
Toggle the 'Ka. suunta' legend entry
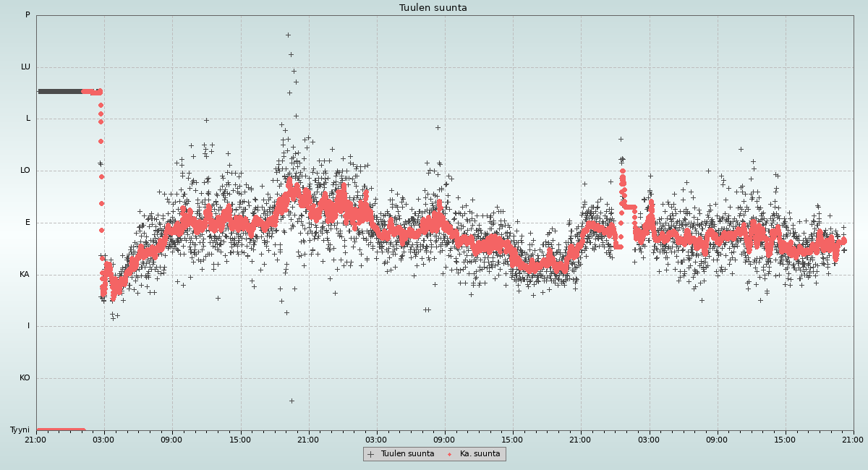[x=480, y=454]
